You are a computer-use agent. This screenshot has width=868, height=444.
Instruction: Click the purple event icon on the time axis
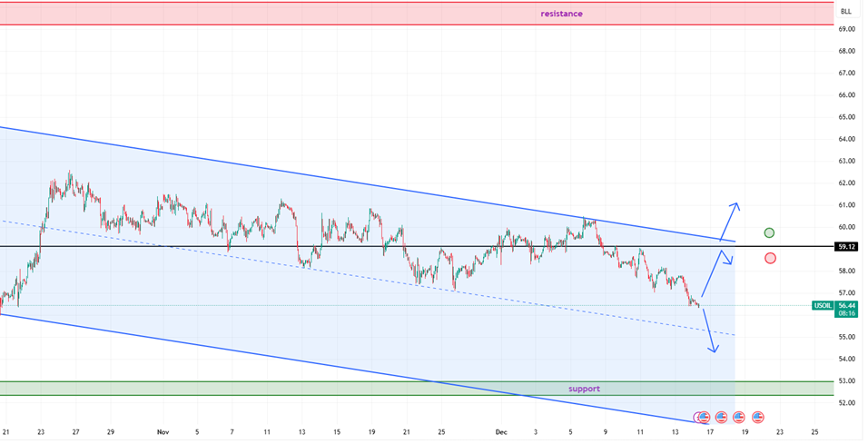point(698,418)
